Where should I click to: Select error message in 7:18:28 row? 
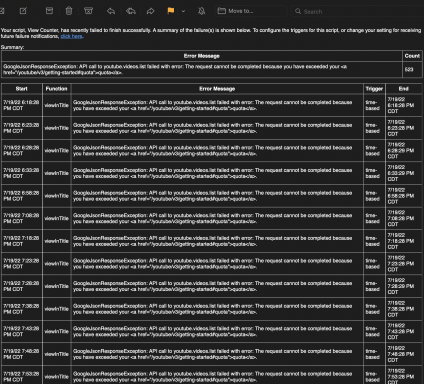(x=213, y=241)
